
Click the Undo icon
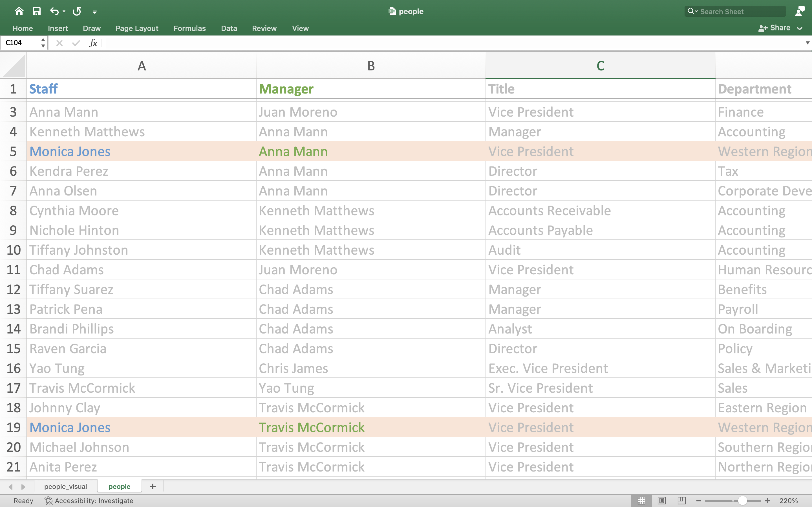pos(53,11)
